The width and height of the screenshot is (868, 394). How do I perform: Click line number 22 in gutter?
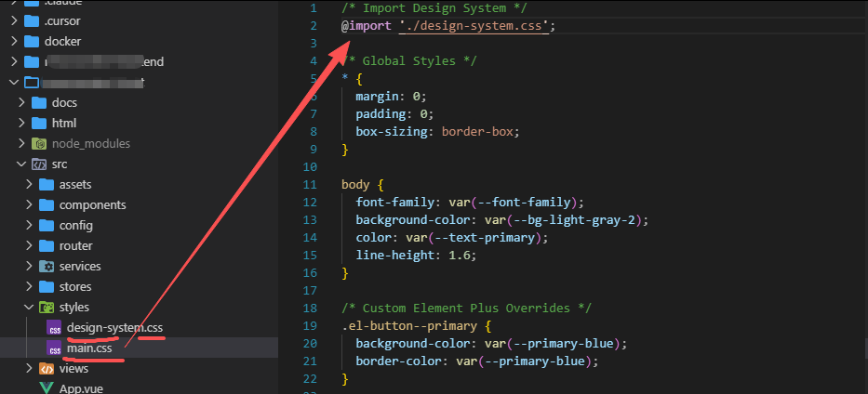pos(310,378)
